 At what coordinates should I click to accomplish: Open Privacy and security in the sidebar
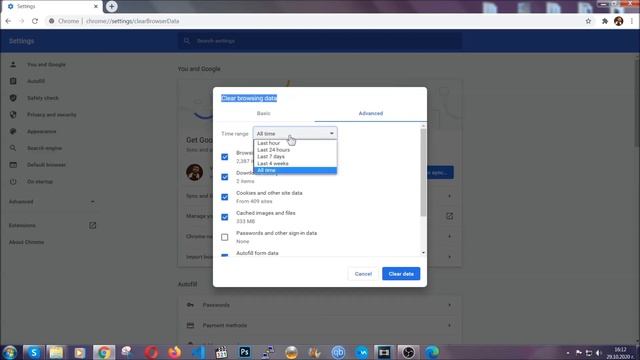pos(52,115)
